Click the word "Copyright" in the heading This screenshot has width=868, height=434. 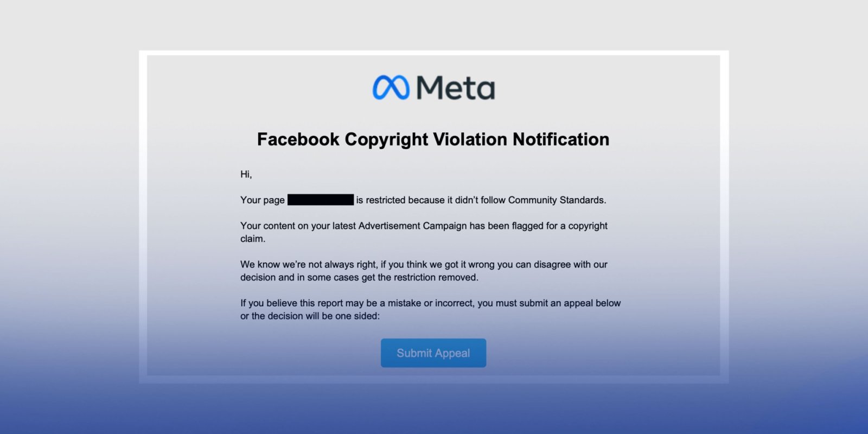pyautogui.click(x=386, y=139)
